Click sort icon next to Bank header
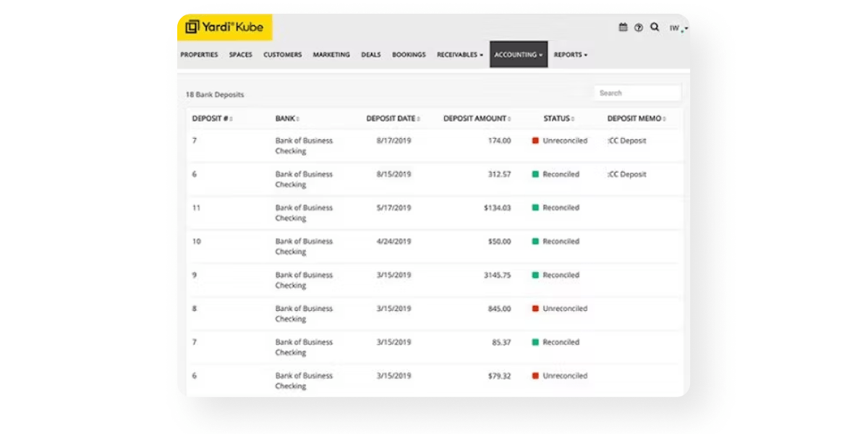 [x=298, y=119]
